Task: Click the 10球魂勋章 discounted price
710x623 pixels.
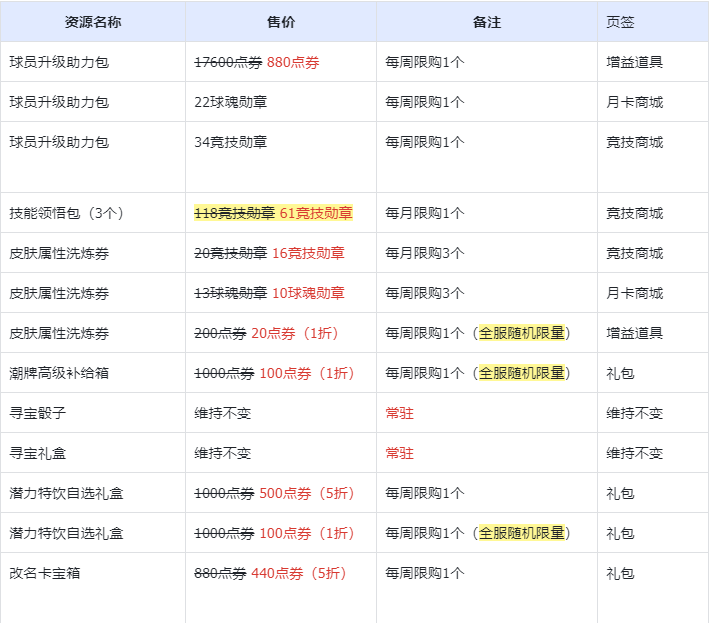Action: tap(308, 293)
